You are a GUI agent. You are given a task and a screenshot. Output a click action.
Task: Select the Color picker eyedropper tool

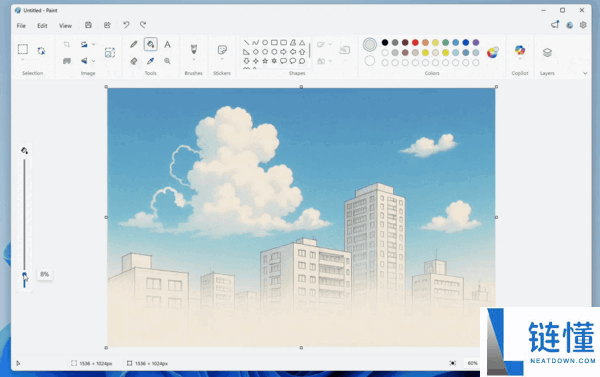[150, 61]
